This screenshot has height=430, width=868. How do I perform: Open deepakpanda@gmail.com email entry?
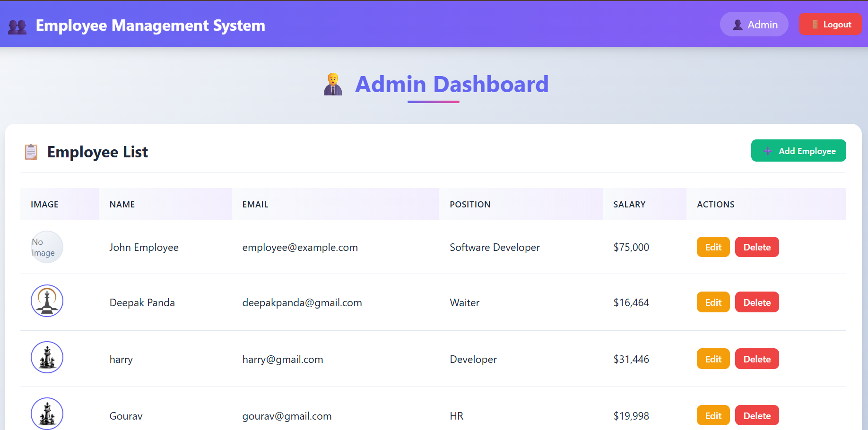[302, 302]
